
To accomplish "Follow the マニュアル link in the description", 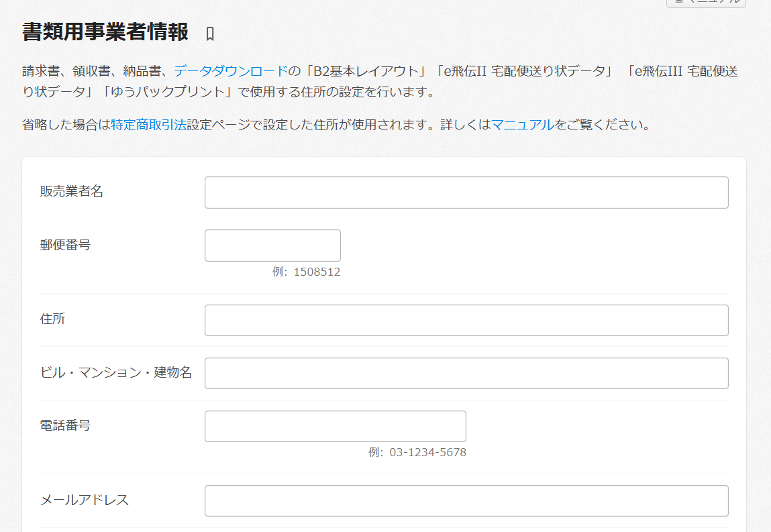I will tap(523, 125).
